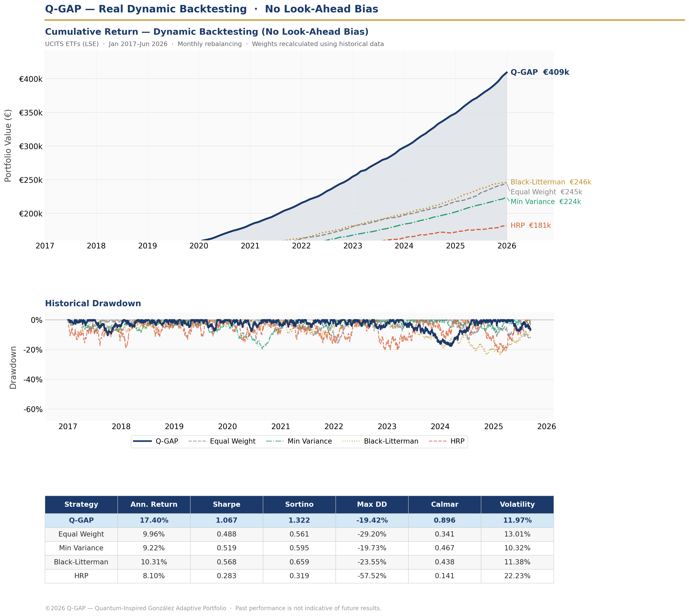Select Q-GAP legend entry
The height and width of the screenshot is (616, 689).
(x=156, y=441)
